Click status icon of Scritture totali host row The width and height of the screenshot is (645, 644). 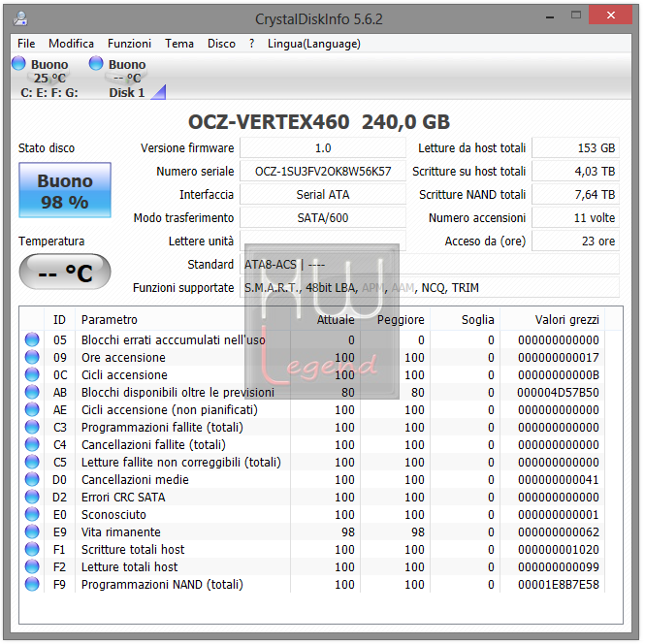[32, 549]
